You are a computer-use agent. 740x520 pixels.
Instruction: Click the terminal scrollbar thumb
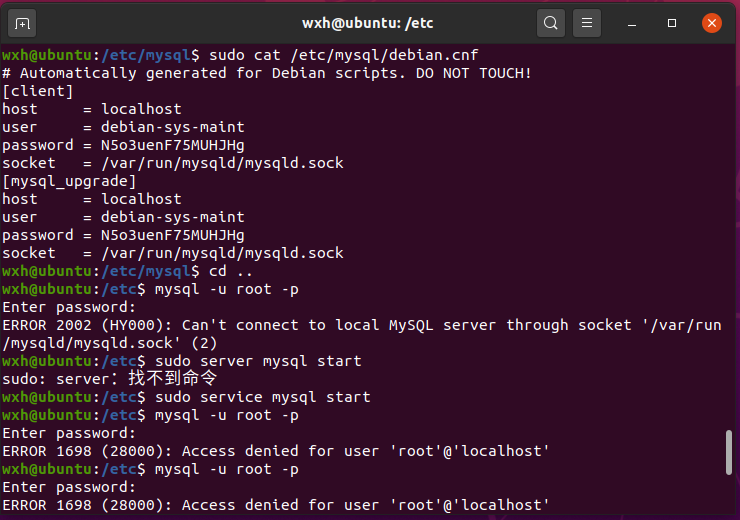tap(729, 452)
